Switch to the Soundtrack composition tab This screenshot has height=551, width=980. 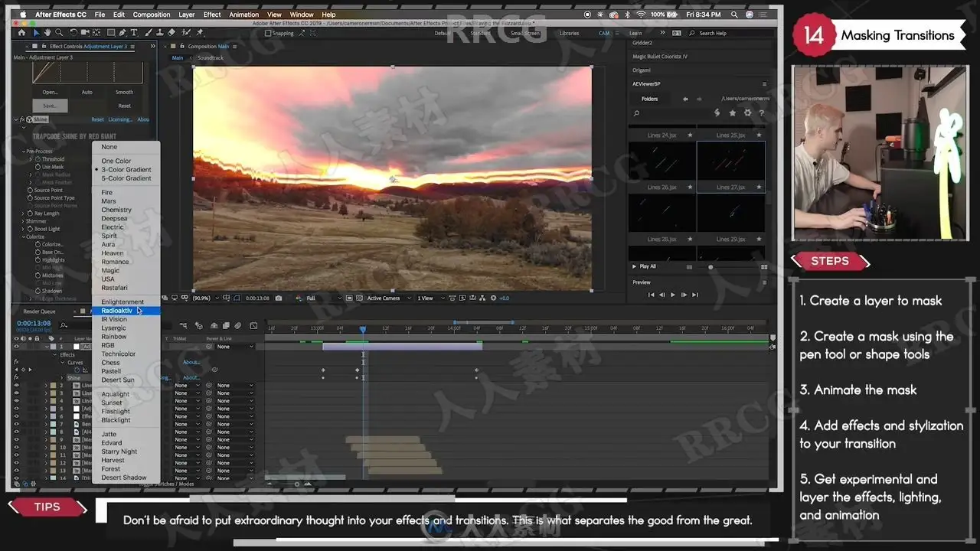(211, 58)
